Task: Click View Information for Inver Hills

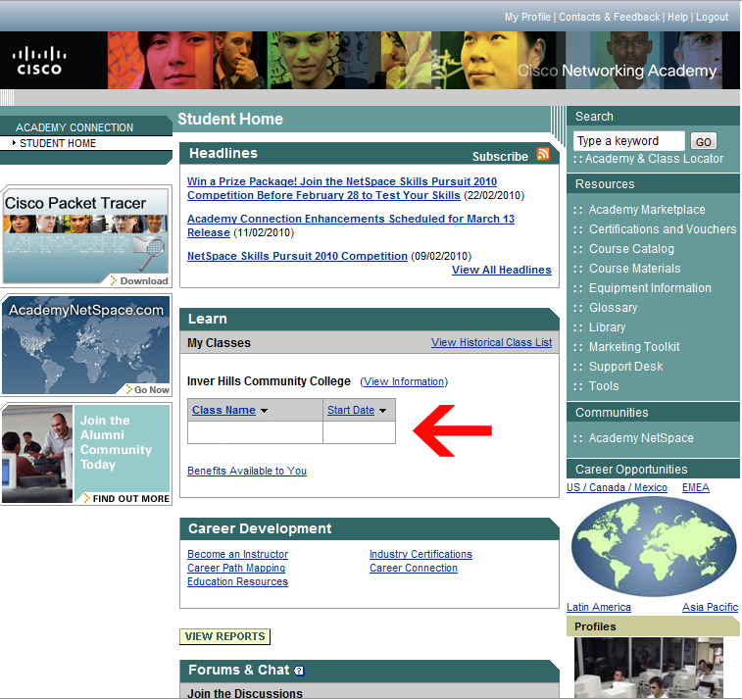Action: [404, 382]
